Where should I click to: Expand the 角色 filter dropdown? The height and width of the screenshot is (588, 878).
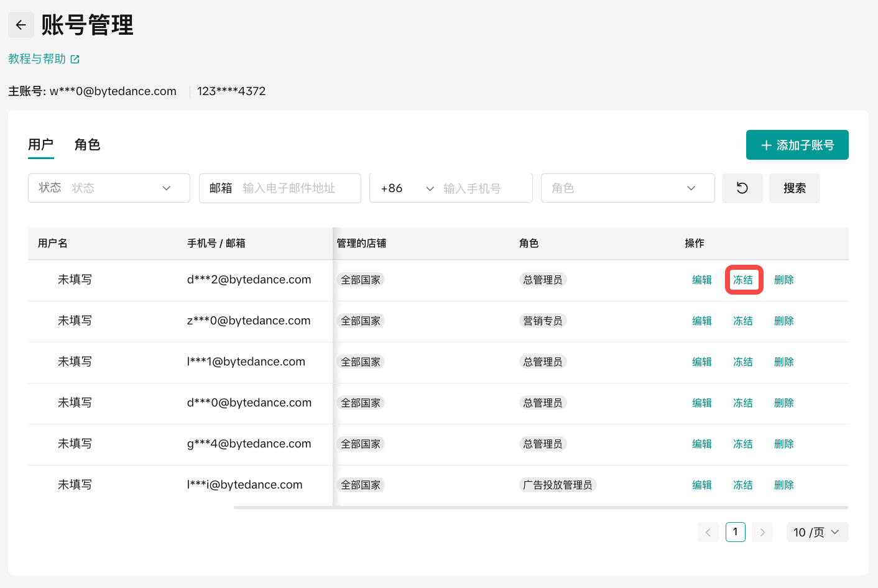627,188
